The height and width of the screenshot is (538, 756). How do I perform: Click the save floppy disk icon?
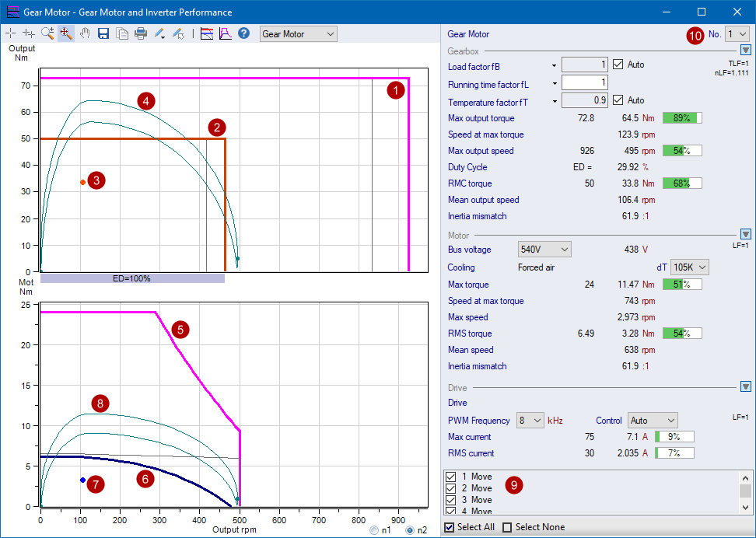coord(103,33)
